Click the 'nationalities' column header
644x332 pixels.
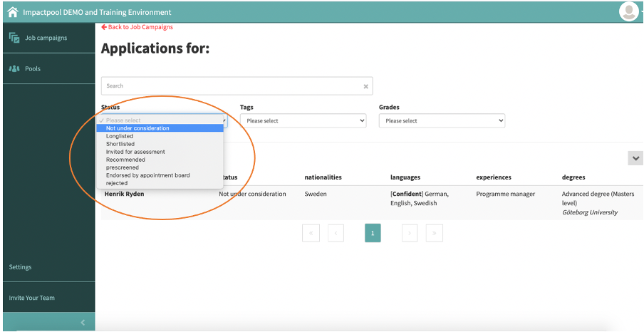[x=323, y=177]
